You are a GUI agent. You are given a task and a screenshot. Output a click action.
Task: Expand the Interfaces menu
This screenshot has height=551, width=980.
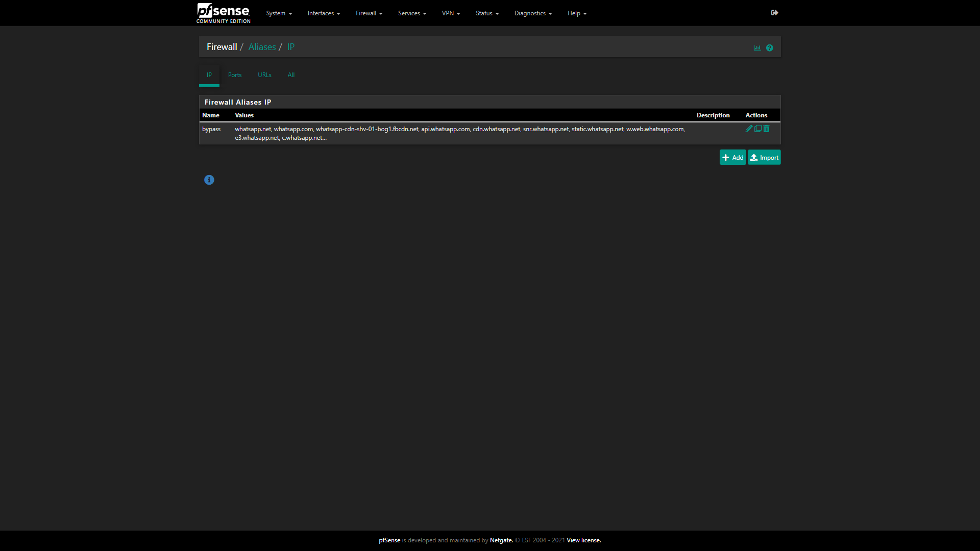324,13
